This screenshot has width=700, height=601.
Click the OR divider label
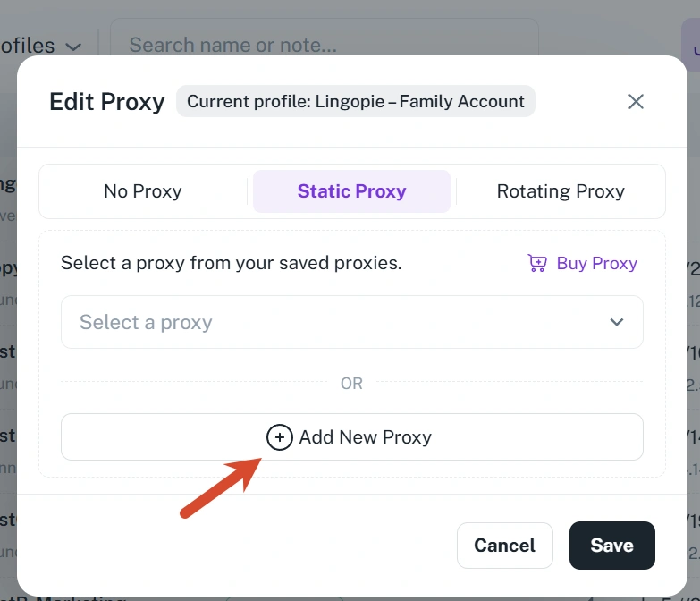(x=351, y=383)
